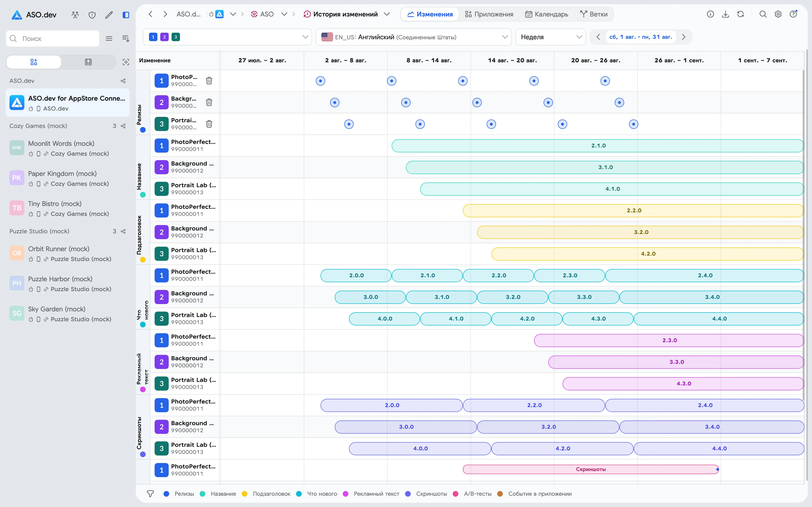Click the focus scan icon in sidebar
The image size is (812, 507).
(x=126, y=62)
